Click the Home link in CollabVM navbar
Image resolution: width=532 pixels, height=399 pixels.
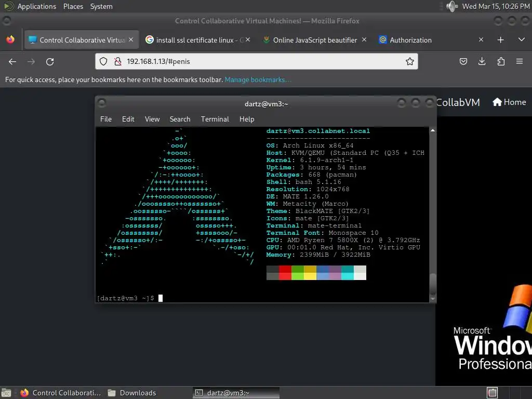(x=509, y=102)
